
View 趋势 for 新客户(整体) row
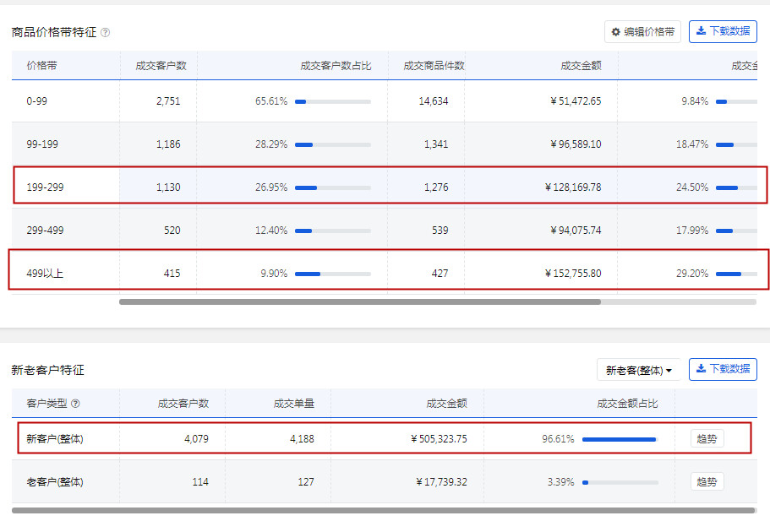(x=707, y=439)
